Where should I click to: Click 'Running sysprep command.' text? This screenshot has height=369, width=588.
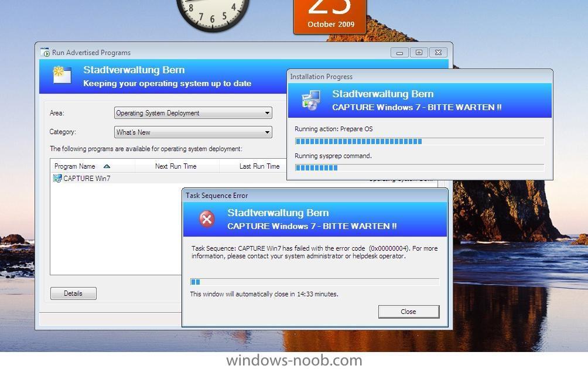(333, 156)
